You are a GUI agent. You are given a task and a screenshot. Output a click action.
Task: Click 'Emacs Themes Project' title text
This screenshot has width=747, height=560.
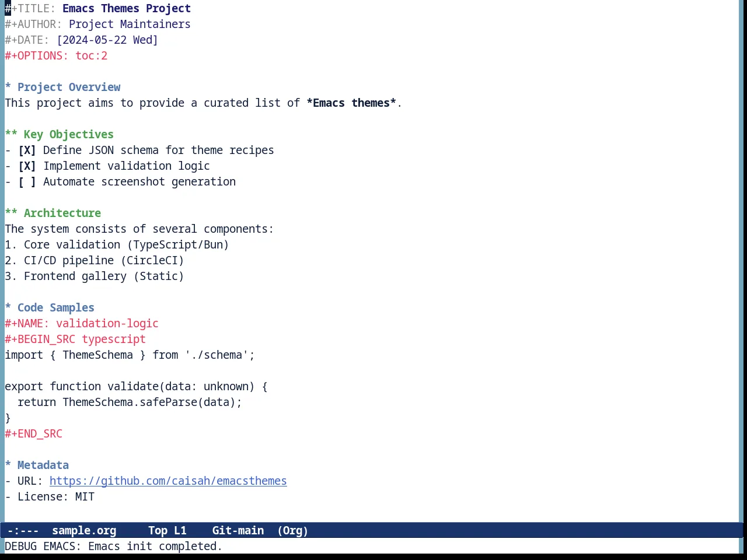coord(127,8)
